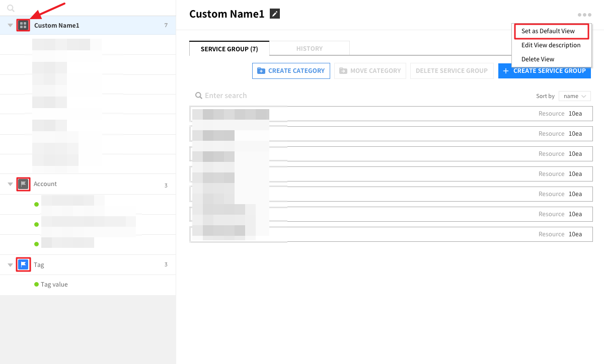The height and width of the screenshot is (364, 604).
Task: Select the Tag value tree item
Action: 54,285
